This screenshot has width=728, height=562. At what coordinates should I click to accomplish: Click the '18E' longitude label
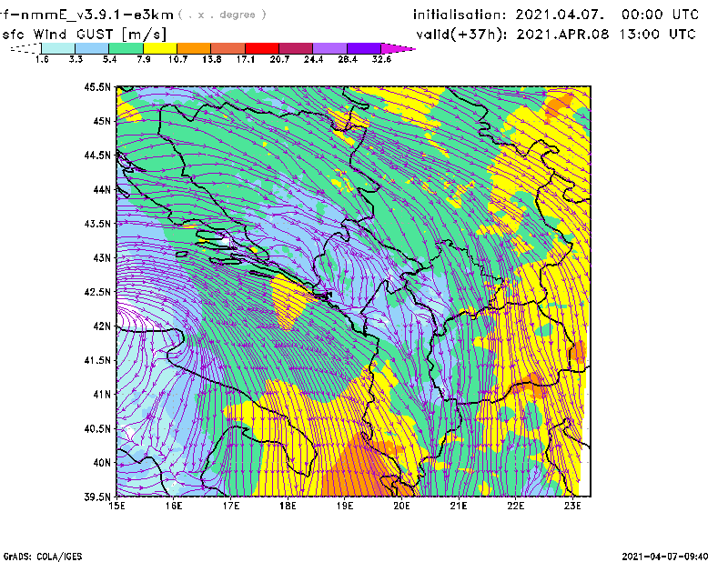[288, 506]
